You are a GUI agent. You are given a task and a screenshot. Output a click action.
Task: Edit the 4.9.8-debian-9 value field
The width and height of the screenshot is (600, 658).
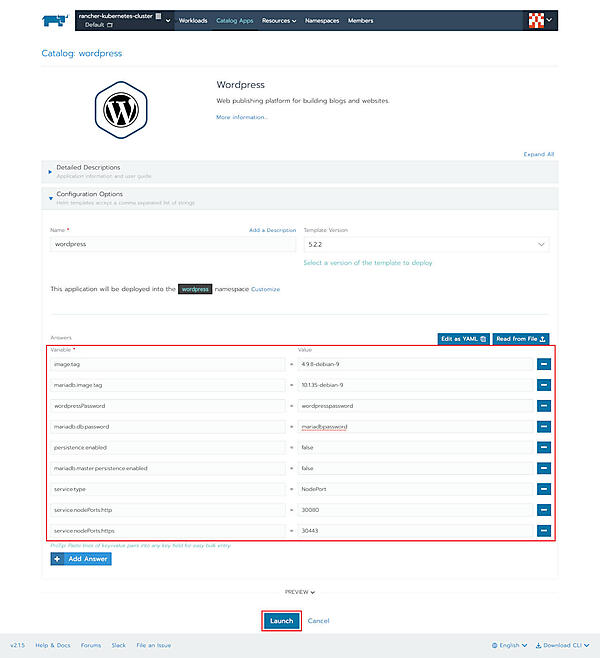coord(415,364)
